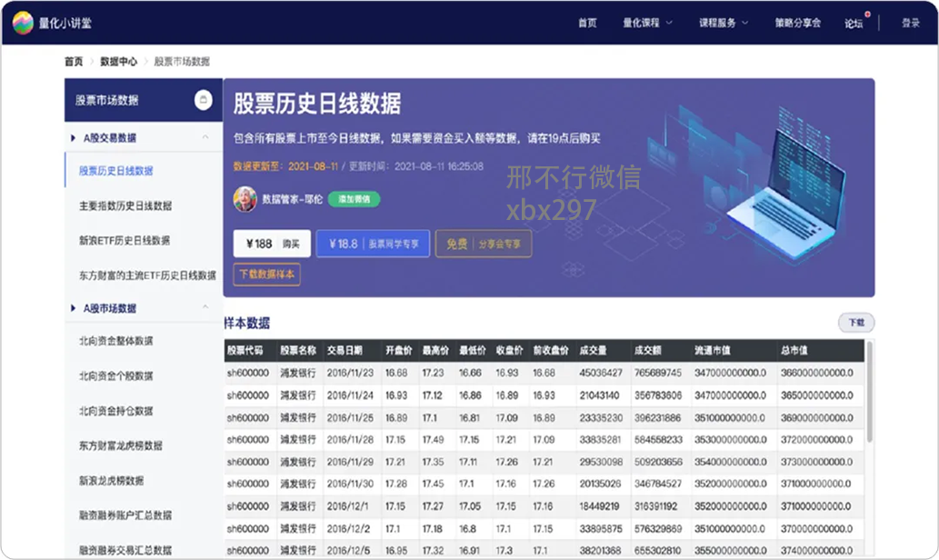Click the red notification dot on 论坛
Image resolution: width=939 pixels, height=560 pixels.
click(x=867, y=15)
